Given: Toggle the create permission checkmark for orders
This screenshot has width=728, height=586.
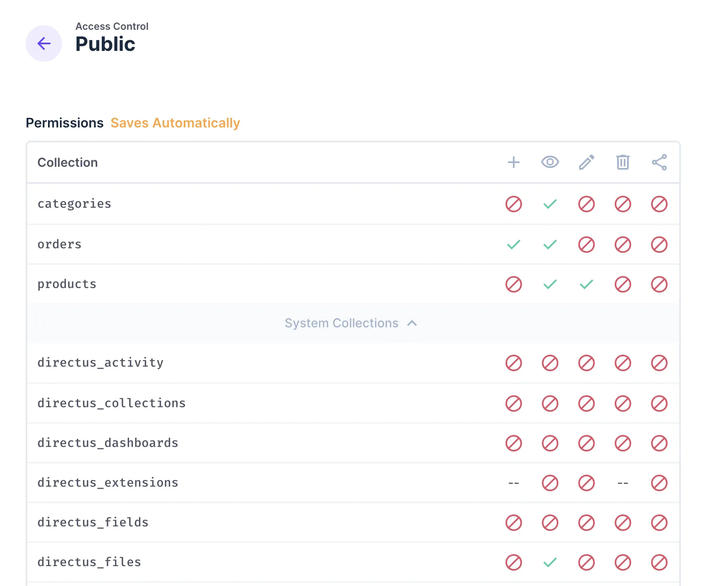Looking at the screenshot, I should 513,244.
